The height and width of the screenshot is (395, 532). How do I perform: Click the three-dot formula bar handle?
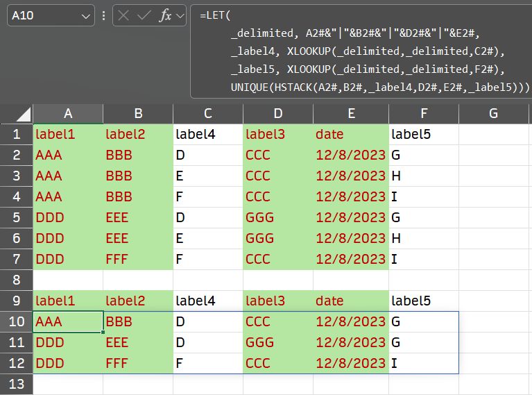(x=103, y=15)
